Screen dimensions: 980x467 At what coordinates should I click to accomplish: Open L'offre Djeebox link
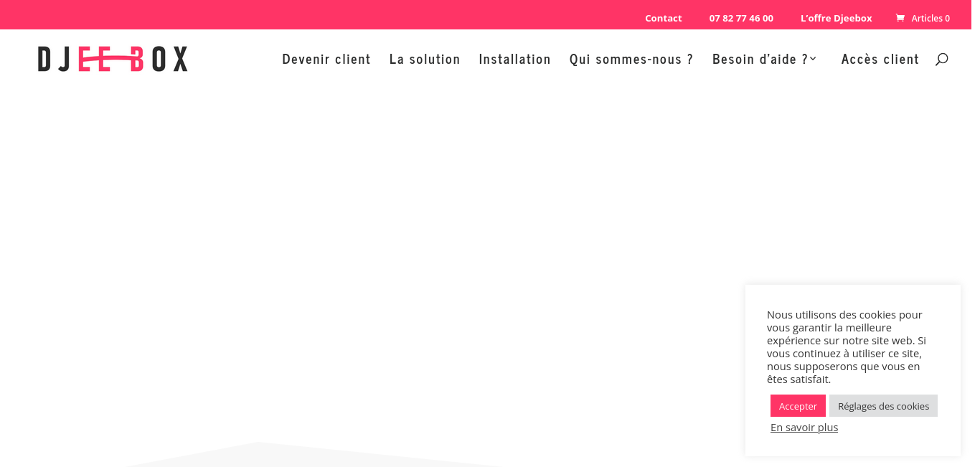click(837, 18)
